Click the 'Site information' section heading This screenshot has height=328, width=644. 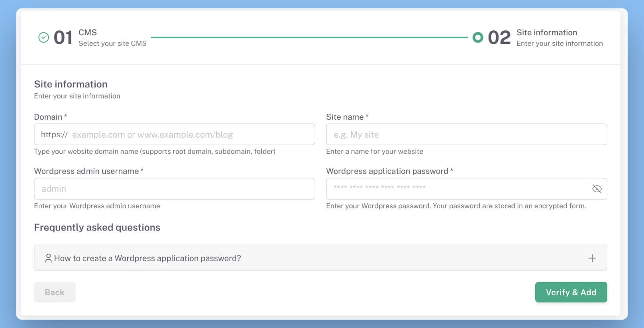coord(71,84)
